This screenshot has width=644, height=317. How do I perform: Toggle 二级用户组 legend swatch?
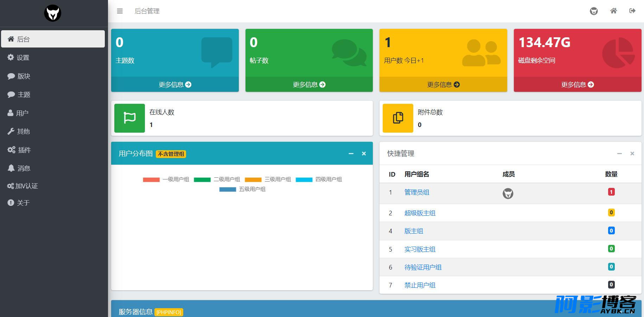[202, 179]
